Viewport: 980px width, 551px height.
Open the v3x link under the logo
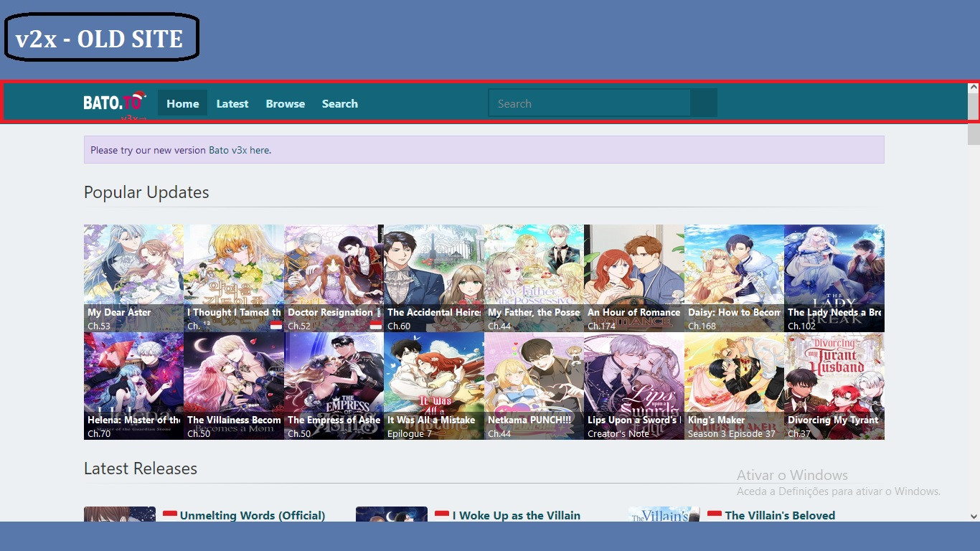133,118
